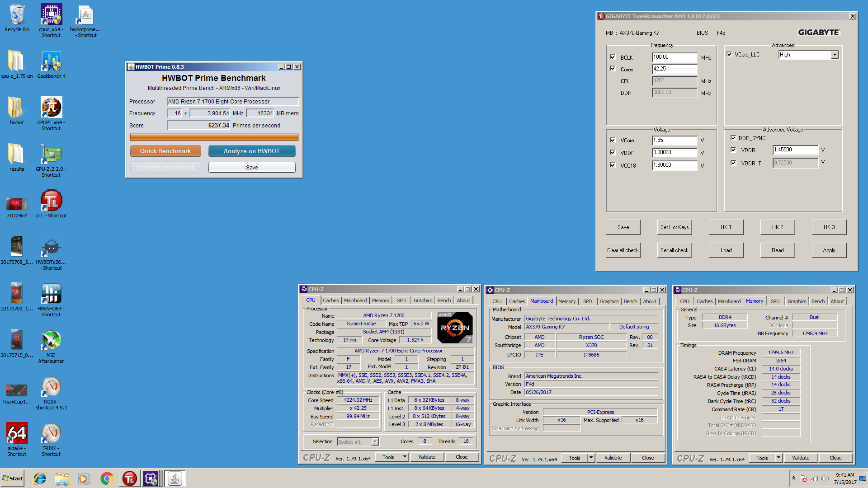The height and width of the screenshot is (488, 868).
Task: Toggle the VCore voltage checkbox
Action: pyautogui.click(x=613, y=140)
